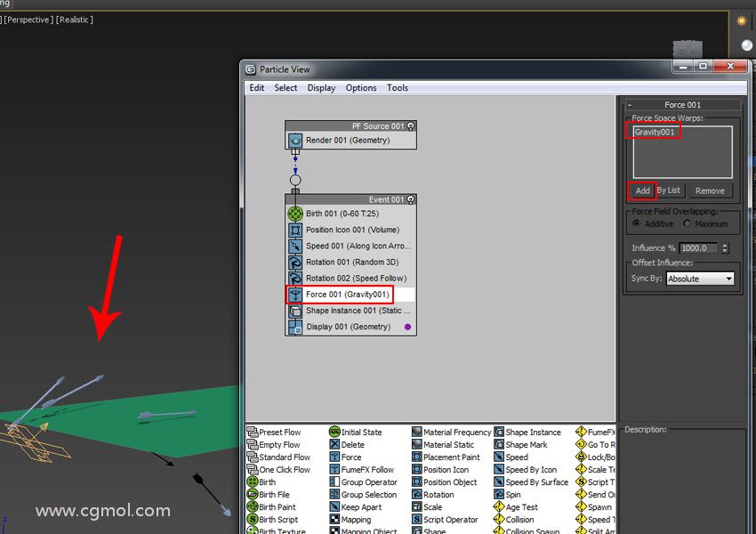Viewport: 756px width, 534px height.
Task: Select the Speed By Surface operator in depot
Action: pyautogui.click(x=531, y=481)
